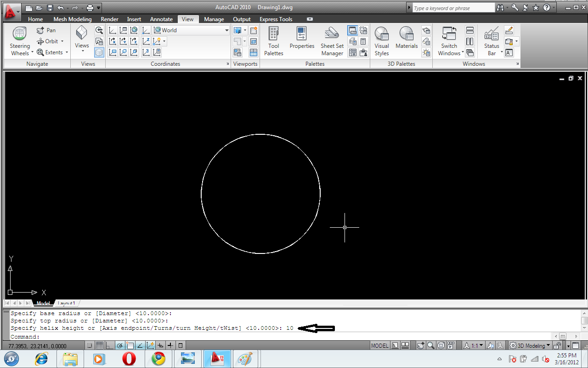Open the Properties palette
The image size is (588, 368).
click(302, 38)
